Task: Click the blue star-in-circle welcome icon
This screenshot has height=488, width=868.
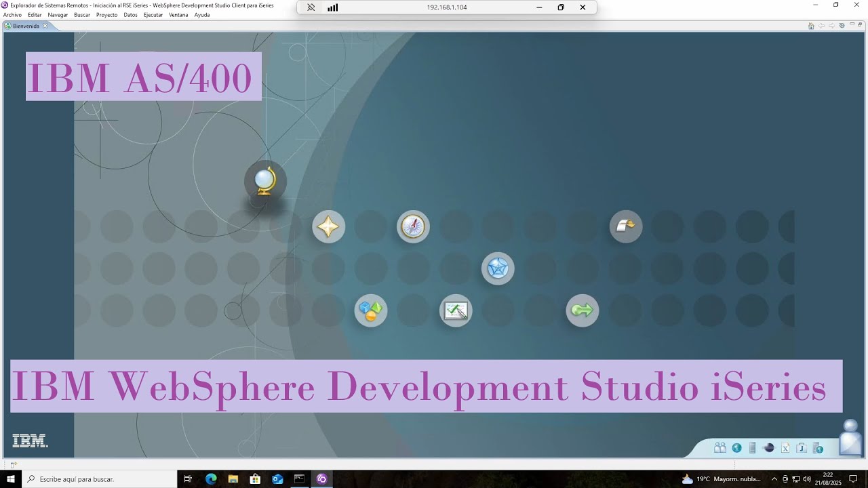Action: pos(498,269)
